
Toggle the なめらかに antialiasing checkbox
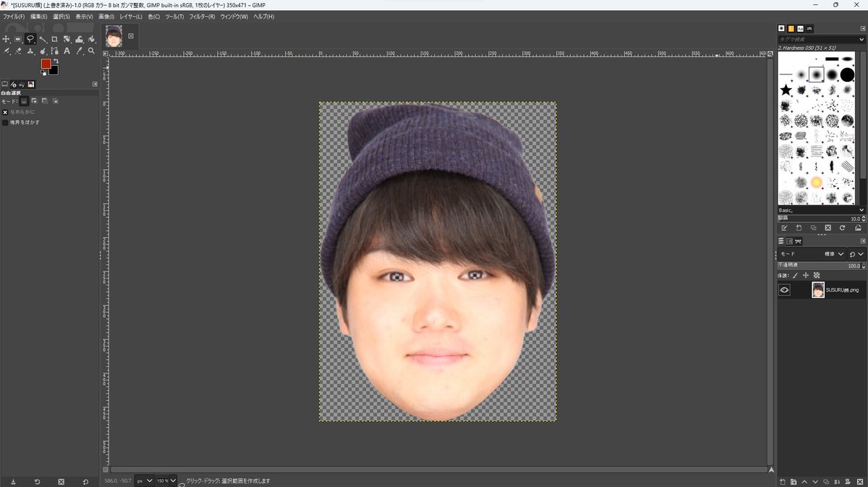click(5, 112)
